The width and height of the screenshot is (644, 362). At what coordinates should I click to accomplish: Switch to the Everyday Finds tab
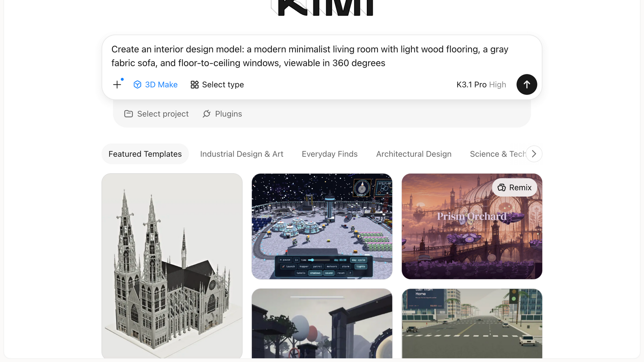pos(330,154)
